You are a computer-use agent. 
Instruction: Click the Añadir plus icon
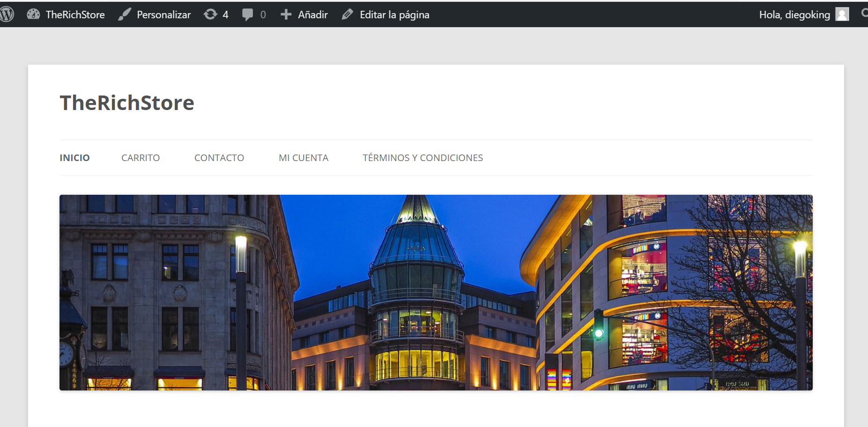pos(286,15)
